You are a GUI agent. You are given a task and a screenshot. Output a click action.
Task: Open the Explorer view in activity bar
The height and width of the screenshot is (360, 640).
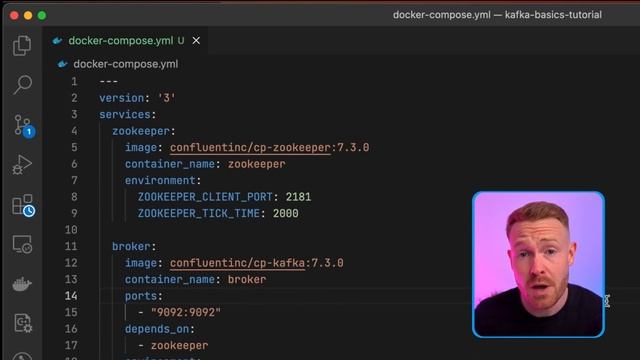coord(22,45)
